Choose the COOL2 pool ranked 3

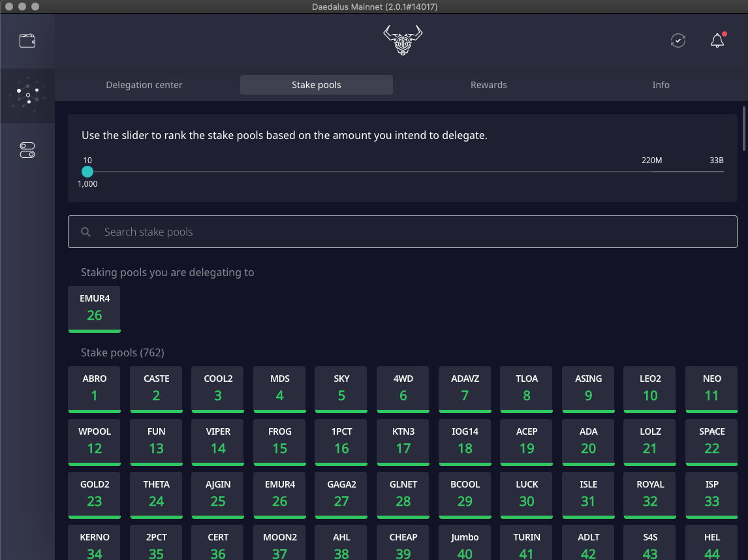coord(218,389)
